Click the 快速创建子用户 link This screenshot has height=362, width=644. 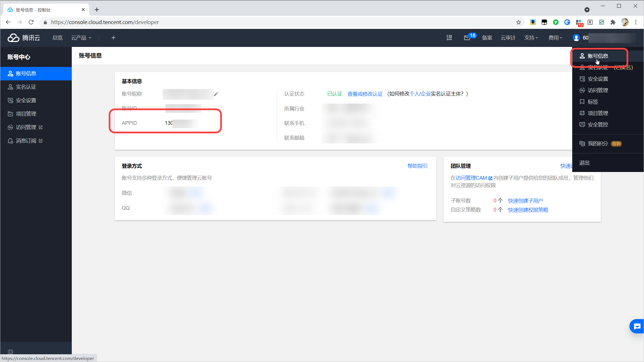[x=525, y=201]
